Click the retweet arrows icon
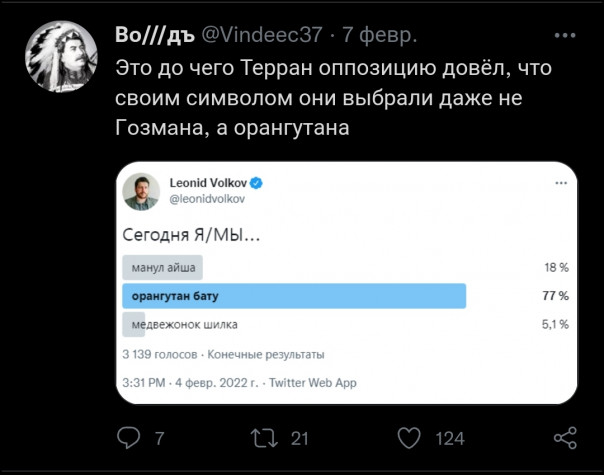 click(262, 437)
